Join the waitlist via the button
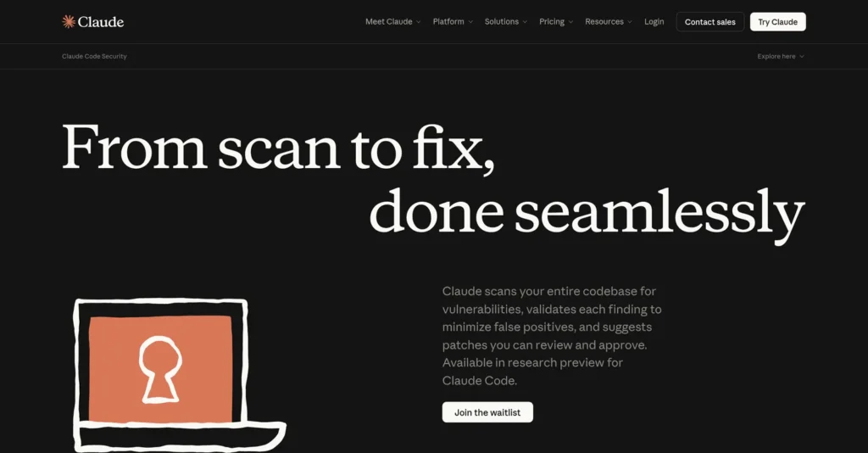 [487, 412]
